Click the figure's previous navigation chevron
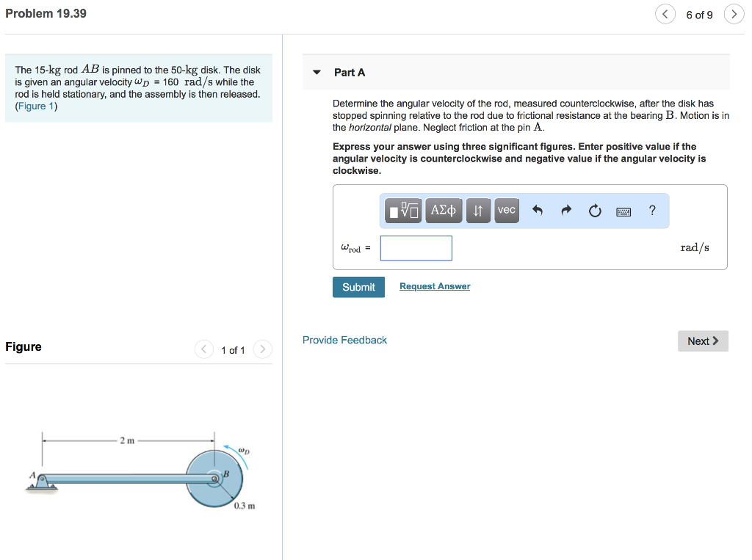Image resolution: width=752 pixels, height=560 pixels. 204,349
